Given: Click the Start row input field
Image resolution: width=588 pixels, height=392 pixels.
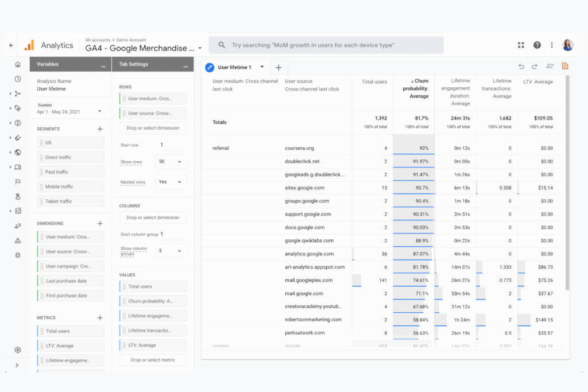Looking at the screenshot, I should tap(172, 145).
